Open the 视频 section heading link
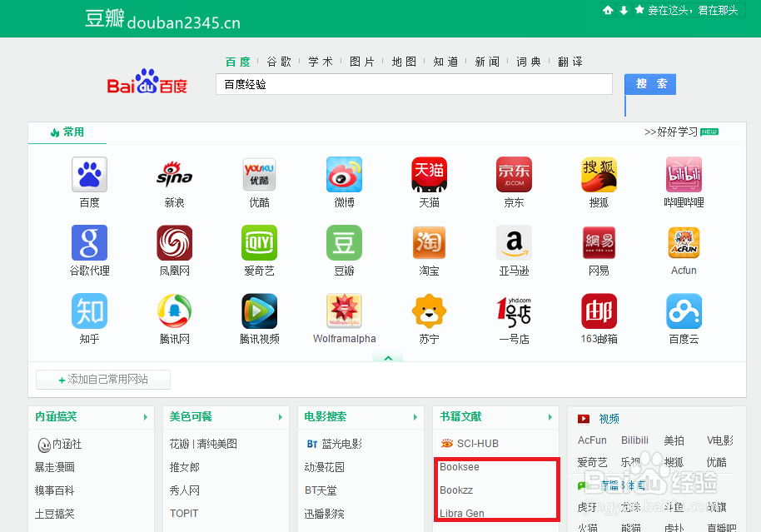 [609, 419]
